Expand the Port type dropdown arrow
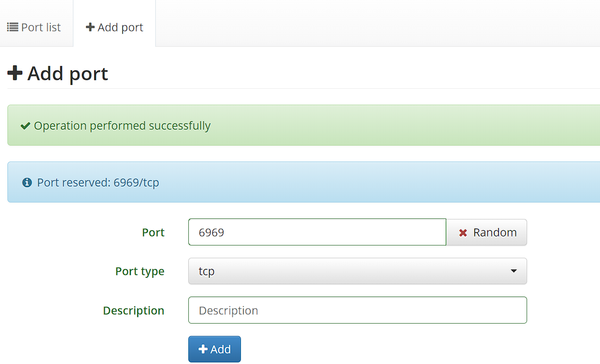The height and width of the screenshot is (364, 600). point(513,271)
